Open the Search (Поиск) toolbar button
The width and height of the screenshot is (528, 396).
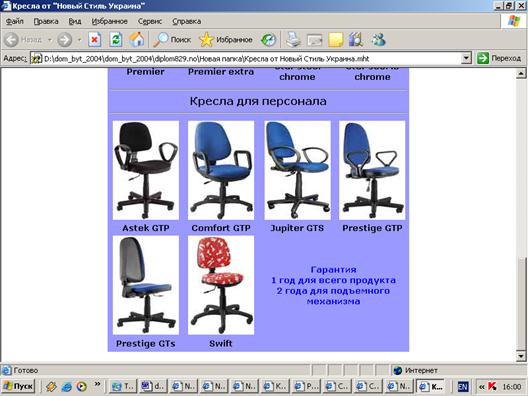(172, 40)
